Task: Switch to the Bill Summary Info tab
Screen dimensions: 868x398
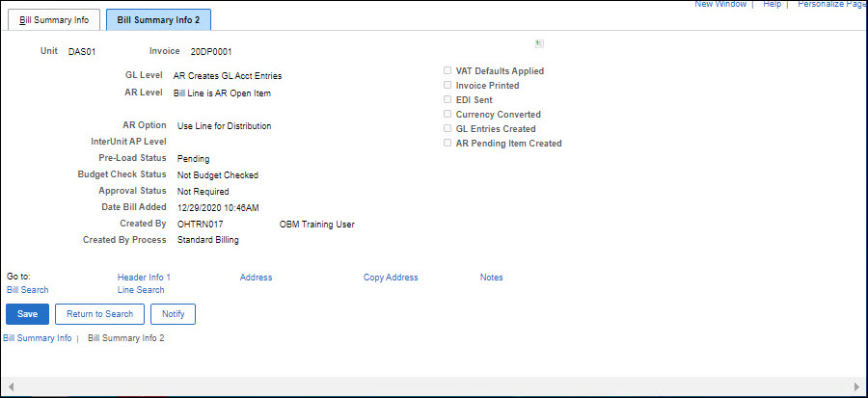Action: point(54,19)
